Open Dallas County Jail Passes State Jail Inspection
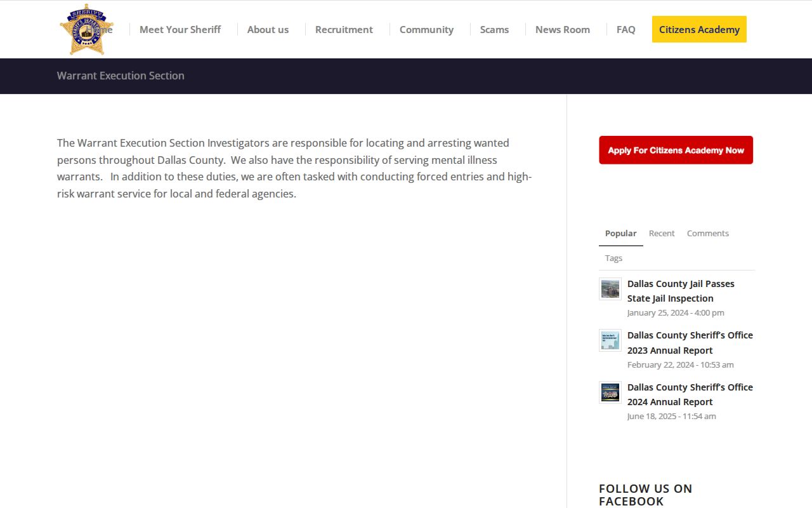Viewport: 812px width, 508px height. click(681, 291)
